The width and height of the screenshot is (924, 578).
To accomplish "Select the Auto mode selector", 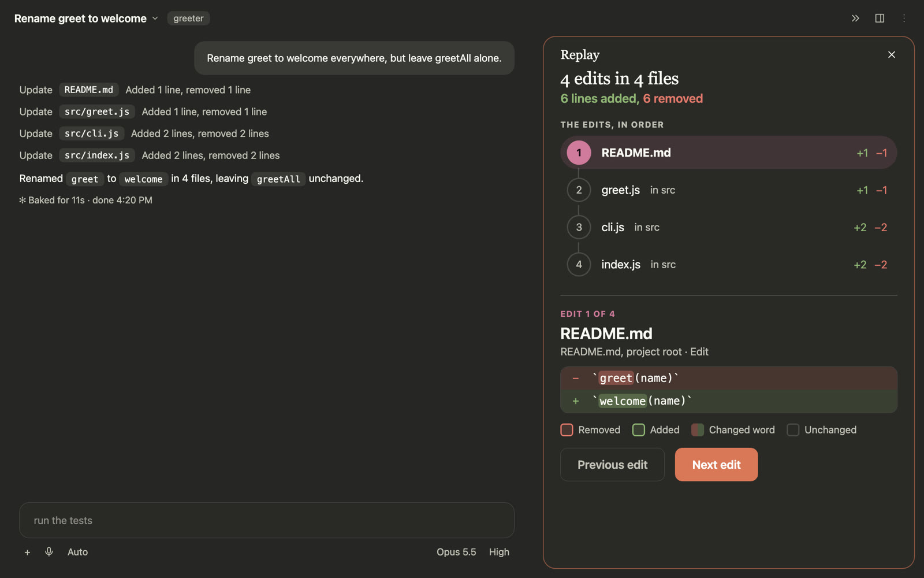I will [77, 552].
